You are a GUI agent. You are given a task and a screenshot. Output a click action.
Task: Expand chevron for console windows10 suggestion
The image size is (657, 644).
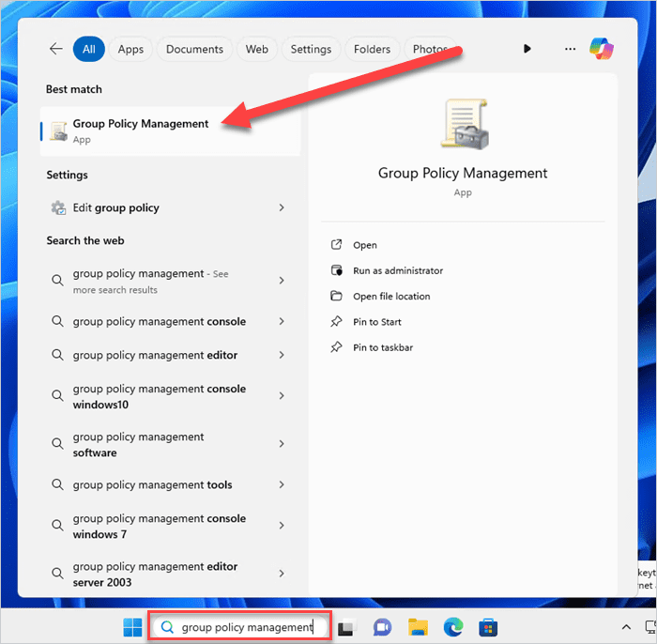[282, 395]
